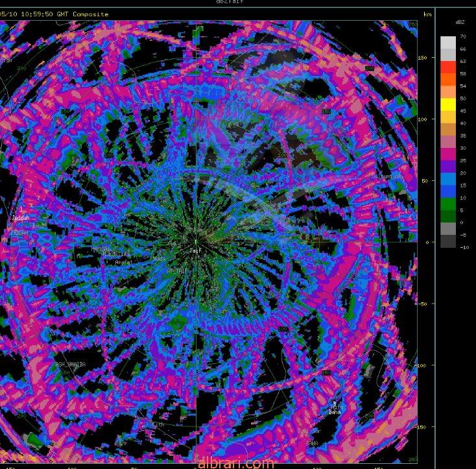
Task: Click the right axis tick label 100
Action: 422,119
